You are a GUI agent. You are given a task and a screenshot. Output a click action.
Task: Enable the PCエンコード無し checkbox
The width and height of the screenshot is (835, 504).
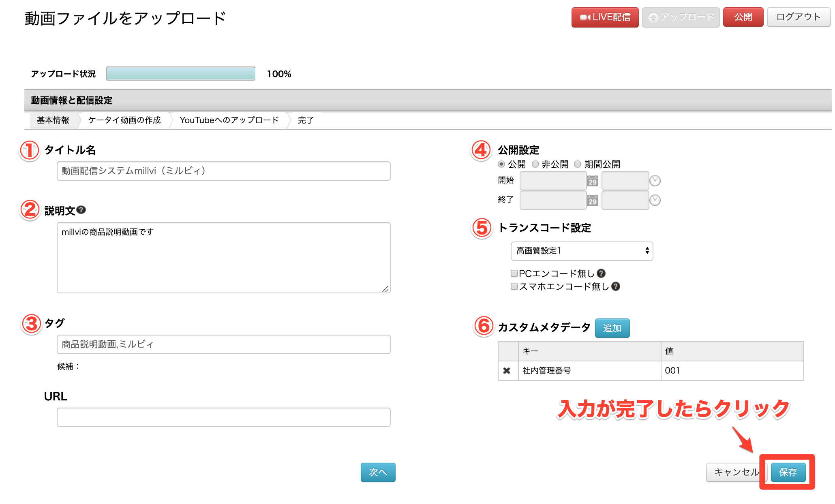(514, 273)
